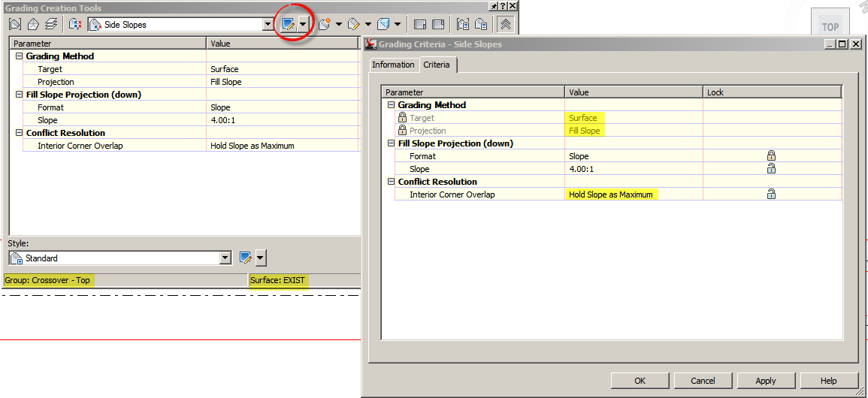Click Group: Crossover - Top status text
868x398 pixels.
click(x=47, y=279)
